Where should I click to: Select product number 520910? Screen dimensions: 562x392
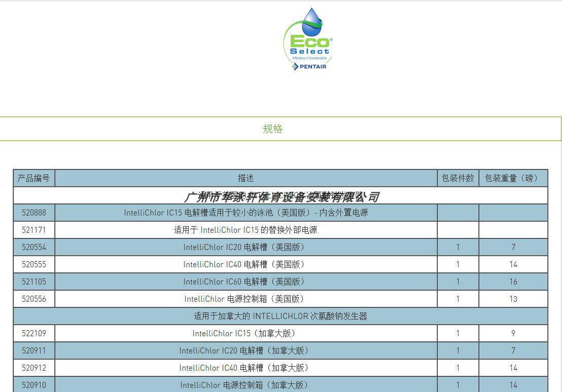tap(33, 385)
